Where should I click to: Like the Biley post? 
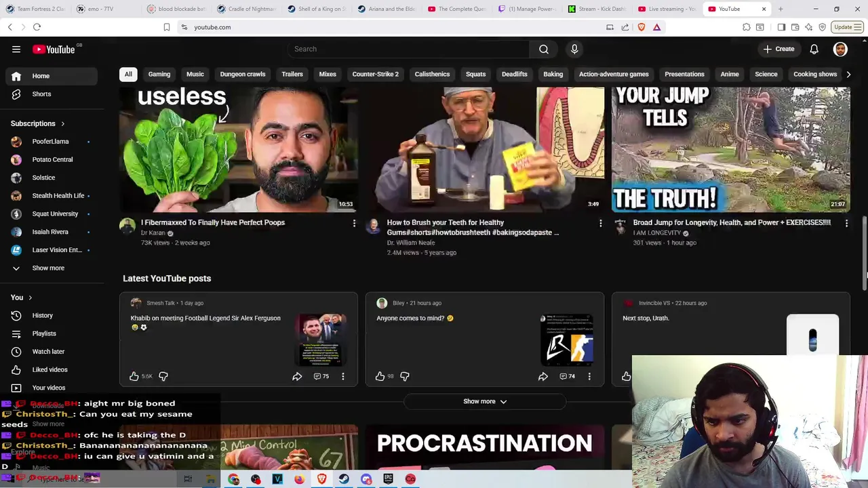tap(380, 376)
